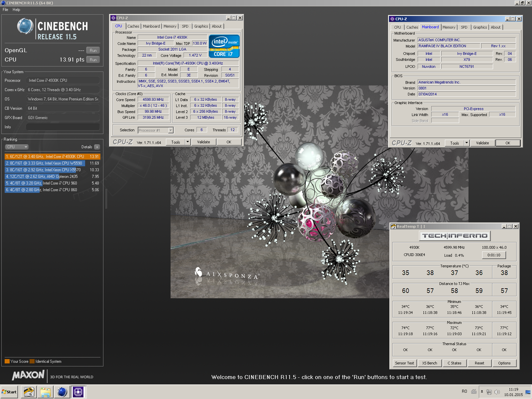This screenshot has width=532, height=399.
Task: Open the Cinebench taskbar icon
Action: [62, 392]
